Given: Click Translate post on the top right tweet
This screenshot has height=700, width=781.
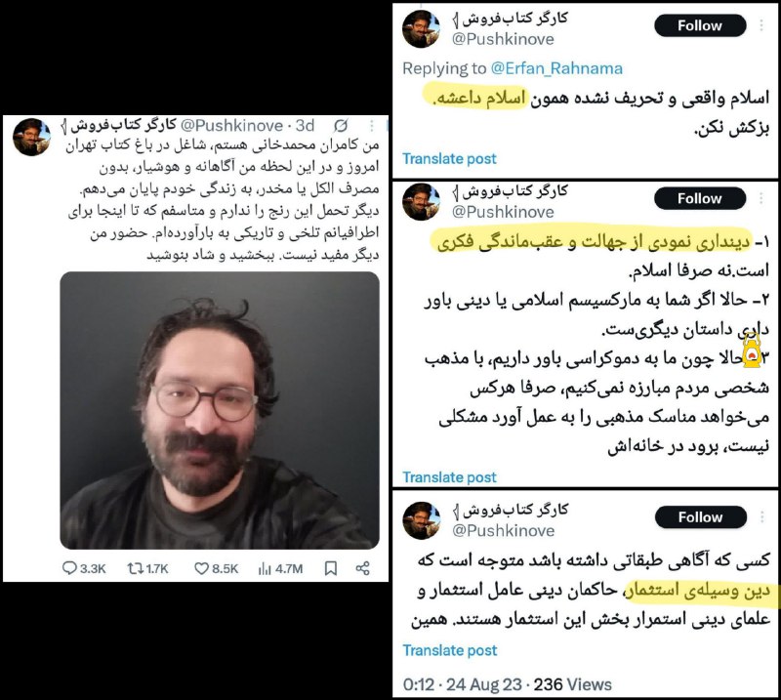Looking at the screenshot, I should (x=449, y=159).
